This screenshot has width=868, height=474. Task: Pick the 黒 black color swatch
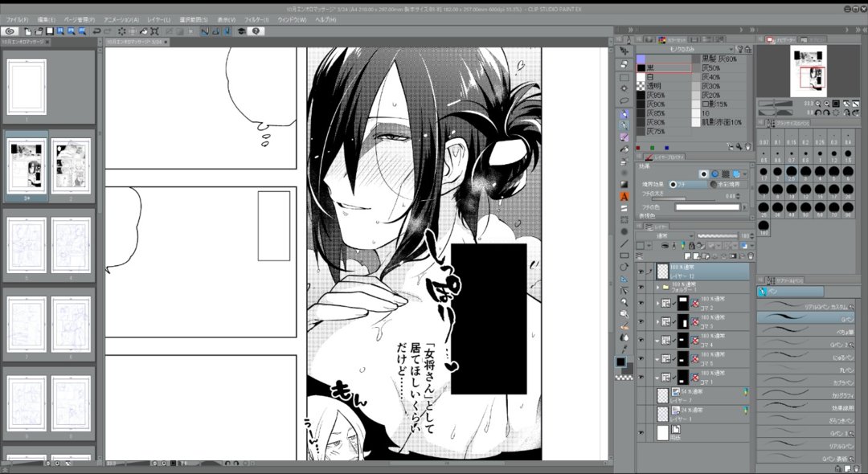click(664, 68)
